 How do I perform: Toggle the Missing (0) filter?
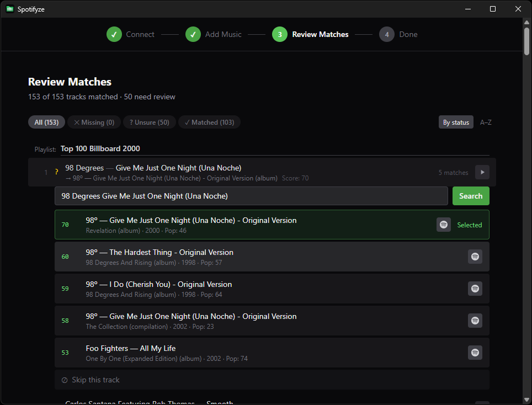click(x=94, y=122)
